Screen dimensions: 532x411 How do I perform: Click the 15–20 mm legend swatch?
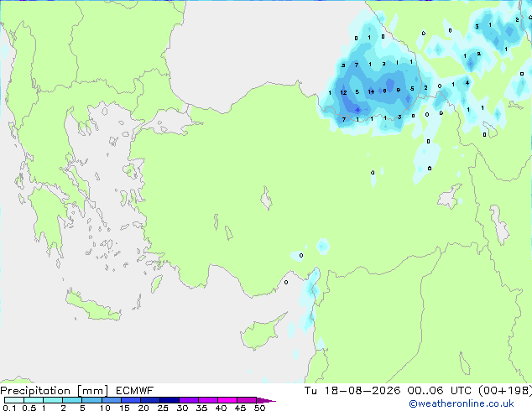[x=131, y=400]
